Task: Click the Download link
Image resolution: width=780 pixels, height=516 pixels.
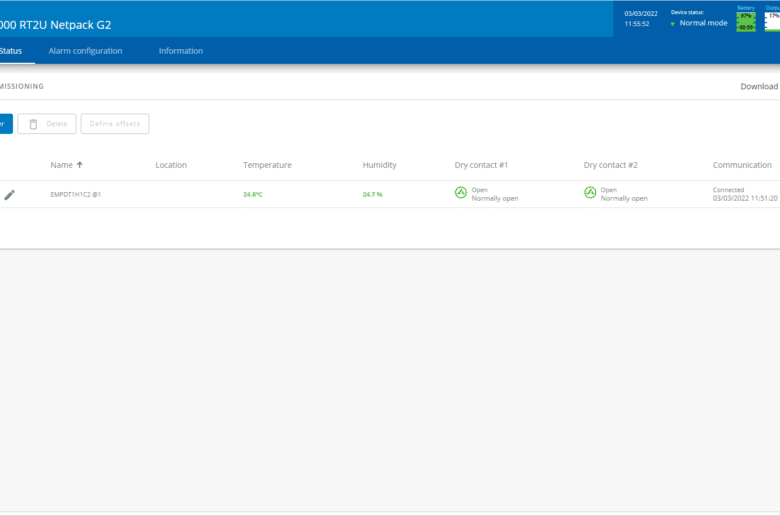Action: coord(759,86)
